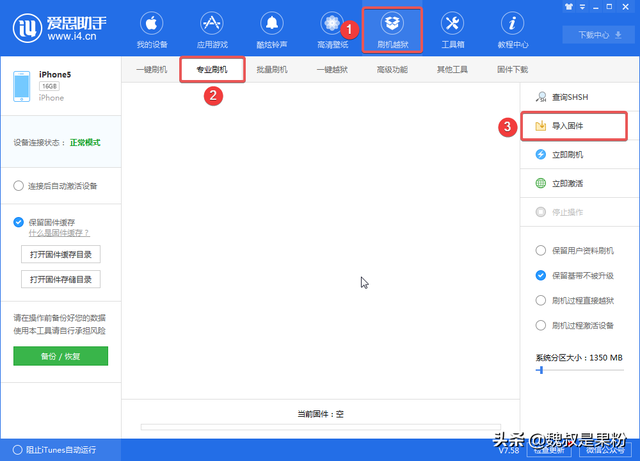Screen dimensions: 640x461
Task: Switch to the 批量刷机 tab
Action: (272, 69)
